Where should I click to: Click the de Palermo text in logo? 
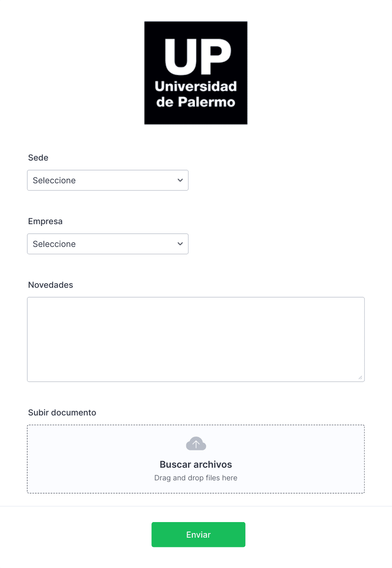(x=196, y=102)
